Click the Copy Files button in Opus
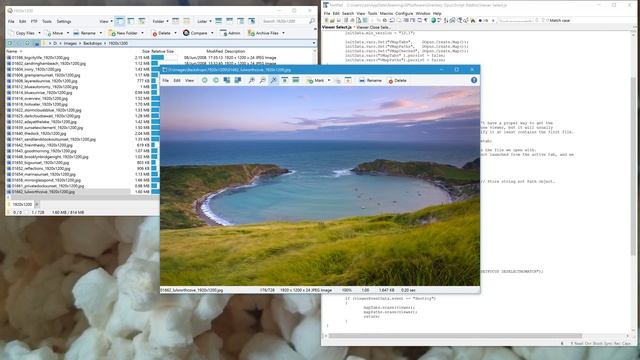 (22, 33)
